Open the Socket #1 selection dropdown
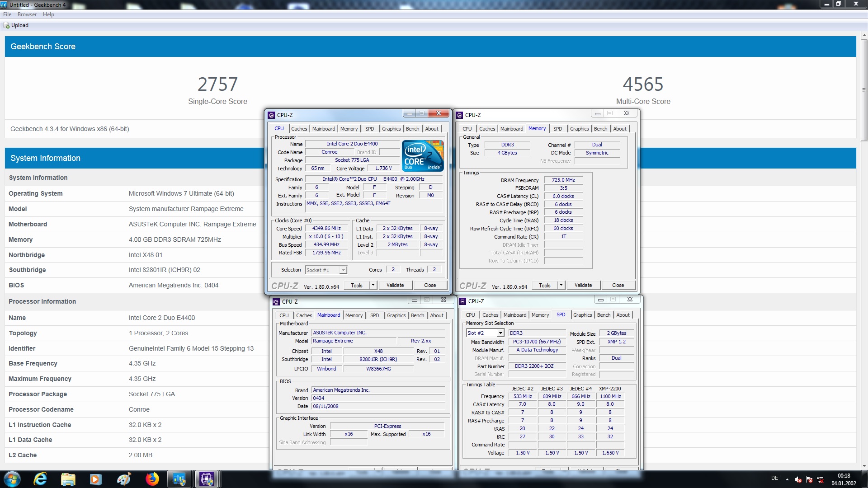The width and height of the screenshot is (868, 488). 326,270
